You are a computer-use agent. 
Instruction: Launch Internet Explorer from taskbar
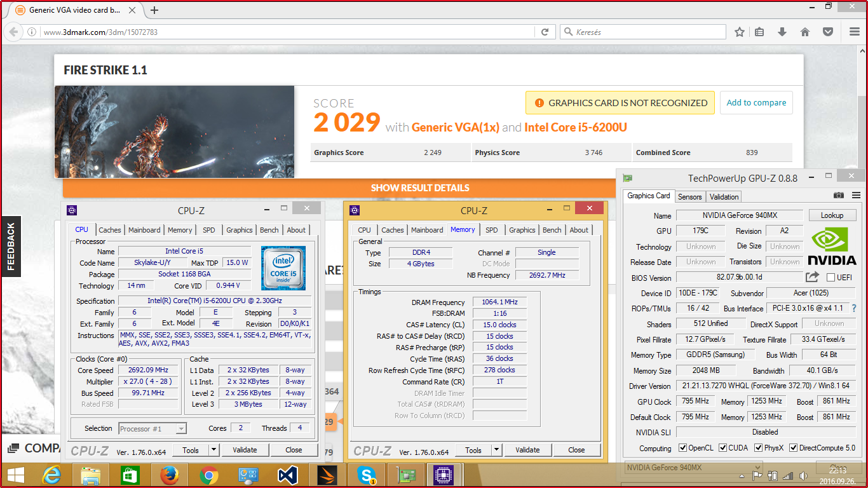pyautogui.click(x=52, y=475)
